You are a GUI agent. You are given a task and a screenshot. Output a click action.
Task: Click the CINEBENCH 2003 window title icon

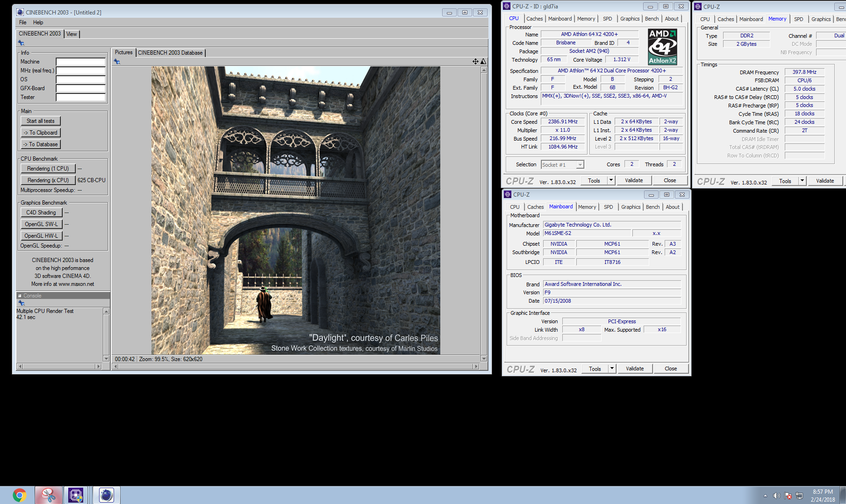(20, 12)
